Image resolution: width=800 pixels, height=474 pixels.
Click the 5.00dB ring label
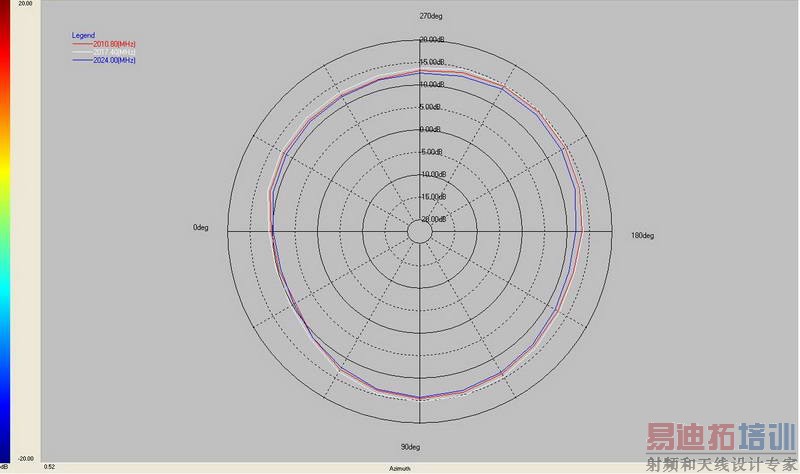click(430, 107)
